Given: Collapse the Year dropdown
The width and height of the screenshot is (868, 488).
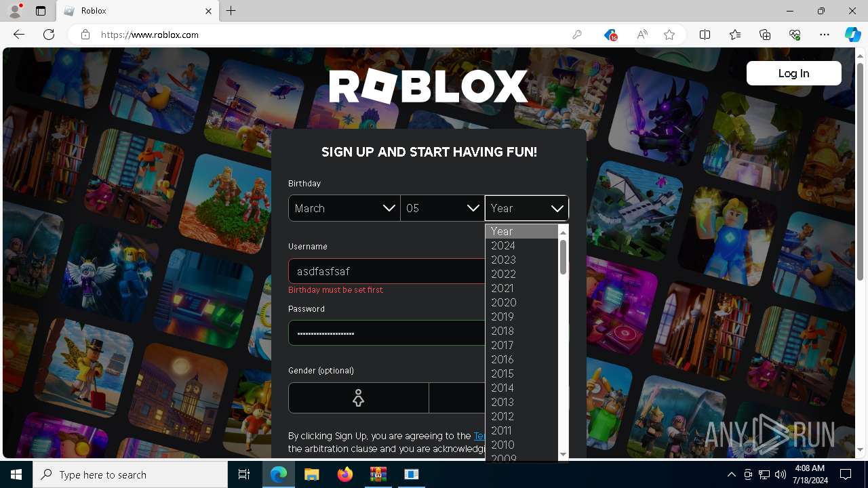Looking at the screenshot, I should (527, 208).
